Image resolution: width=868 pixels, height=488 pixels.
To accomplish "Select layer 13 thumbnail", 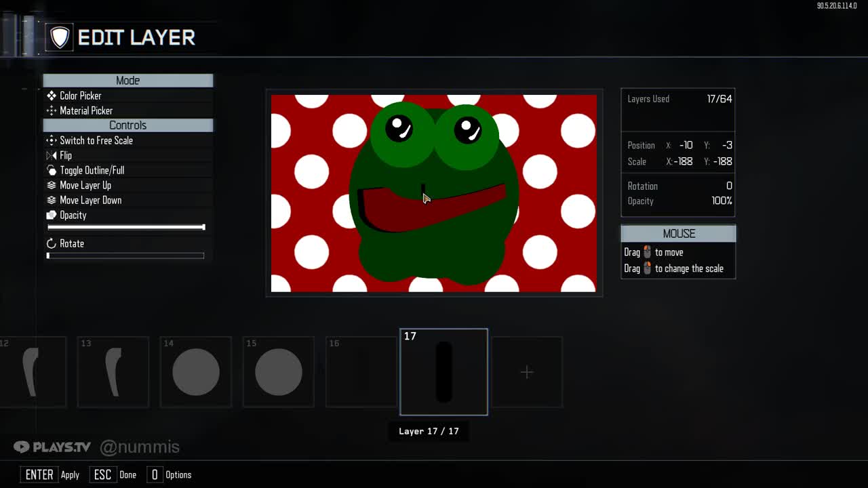I will 113,372.
